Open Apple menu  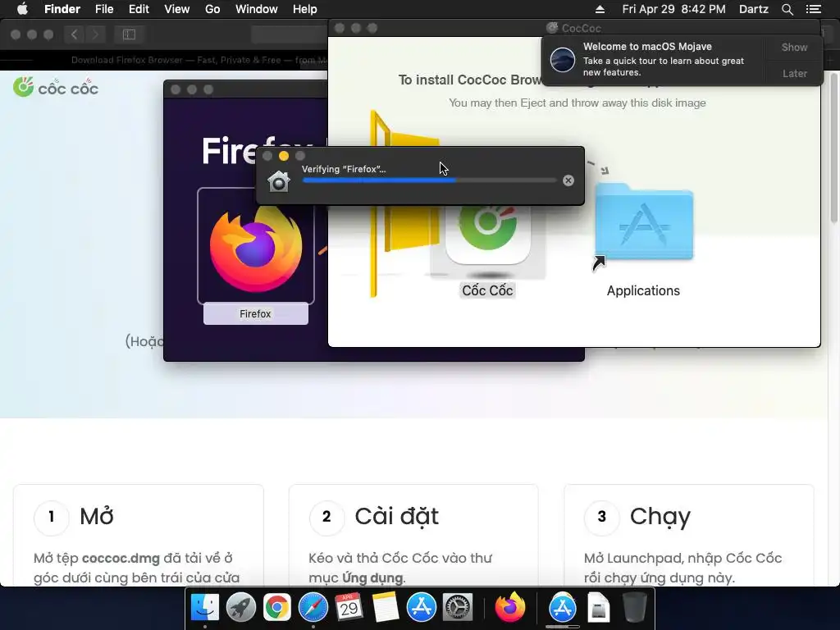click(22, 9)
